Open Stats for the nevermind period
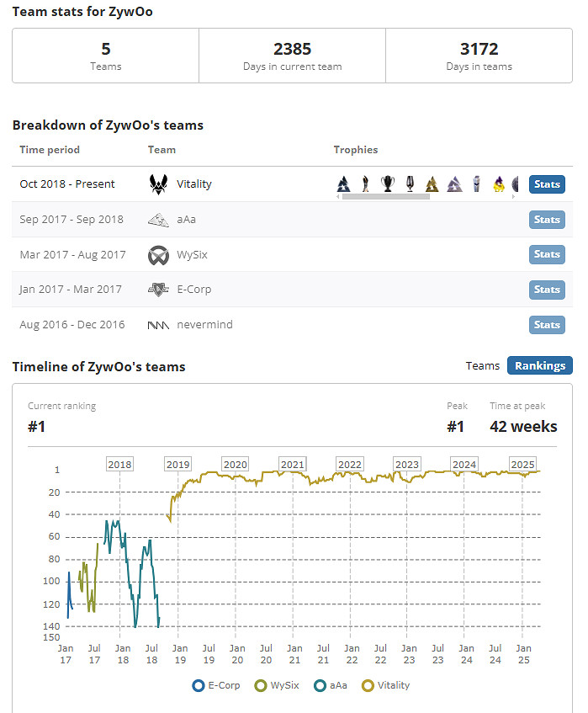Image resolution: width=588 pixels, height=713 pixels. click(547, 325)
